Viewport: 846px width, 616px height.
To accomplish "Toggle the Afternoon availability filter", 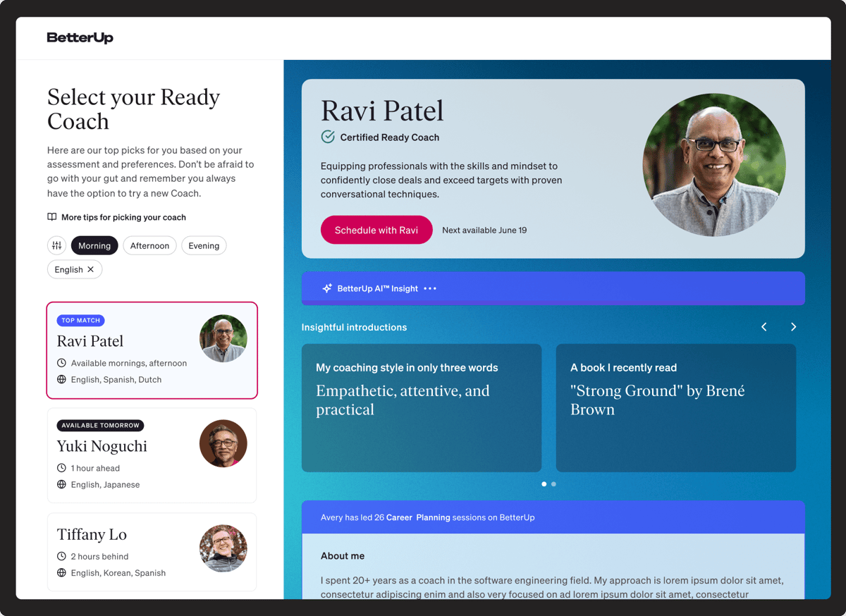I will [149, 246].
